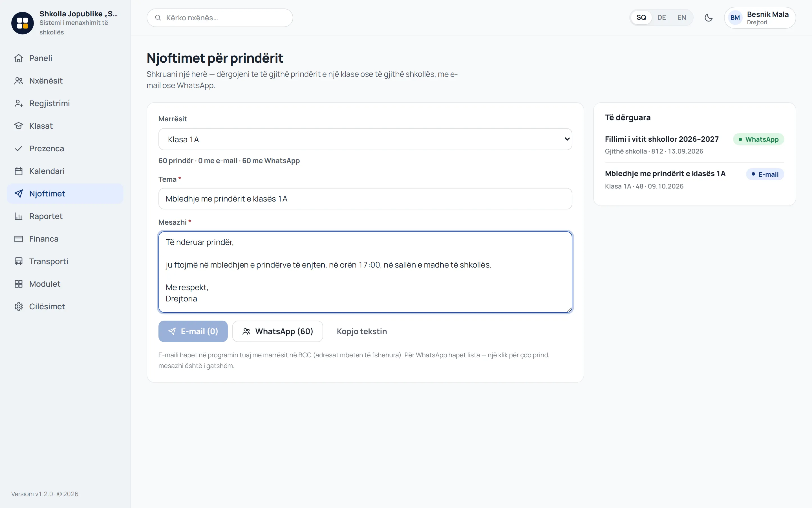The width and height of the screenshot is (812, 508).
Task: Click the Transporti bus icon
Action: click(x=19, y=261)
